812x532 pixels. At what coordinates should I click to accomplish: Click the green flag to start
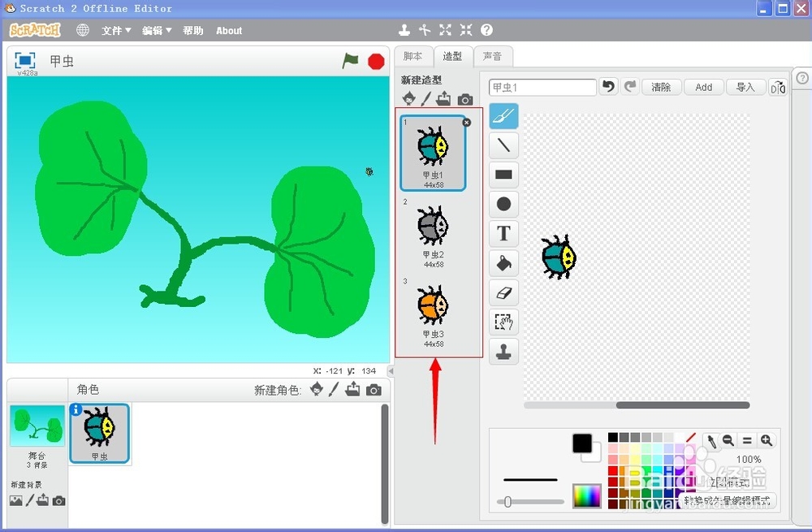(351, 61)
